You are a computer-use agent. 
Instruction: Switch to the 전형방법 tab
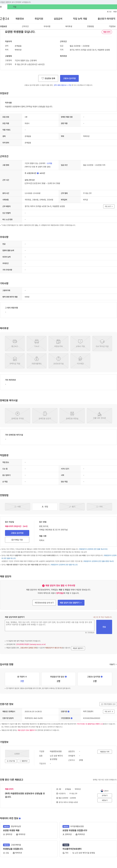pos(90,26)
